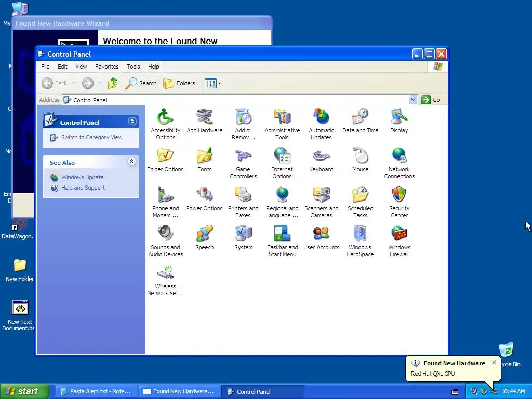
Task: Select the Mouse icon
Action: (360, 160)
